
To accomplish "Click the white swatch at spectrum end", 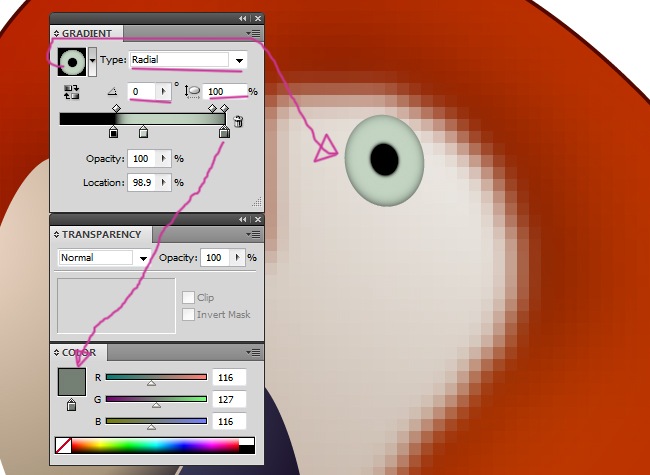I will coord(247,441).
